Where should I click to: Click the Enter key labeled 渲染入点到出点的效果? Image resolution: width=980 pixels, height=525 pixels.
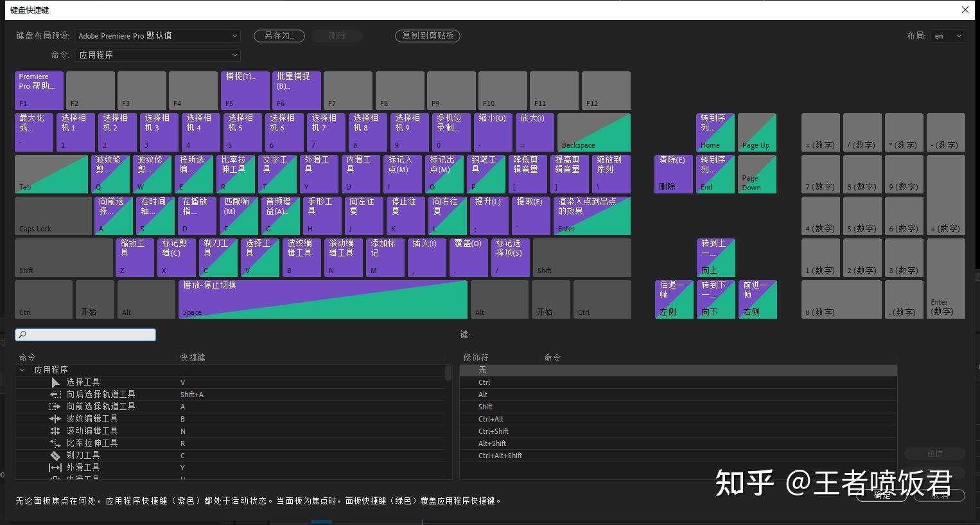(x=592, y=216)
